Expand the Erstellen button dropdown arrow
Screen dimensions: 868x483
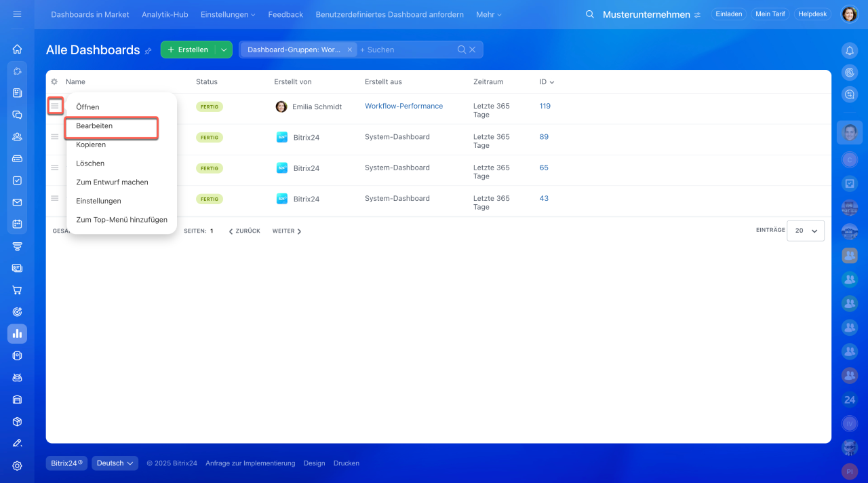[224, 50]
